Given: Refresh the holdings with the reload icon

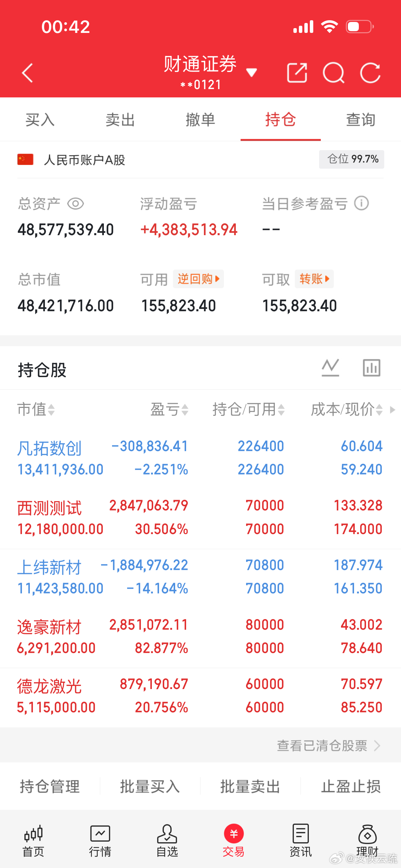Looking at the screenshot, I should coord(370,73).
